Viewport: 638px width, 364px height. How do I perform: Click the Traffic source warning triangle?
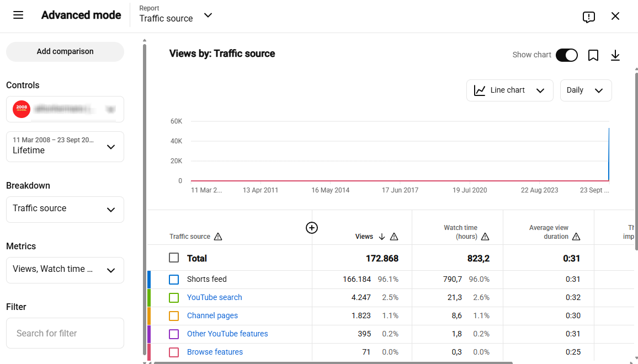[x=218, y=237]
